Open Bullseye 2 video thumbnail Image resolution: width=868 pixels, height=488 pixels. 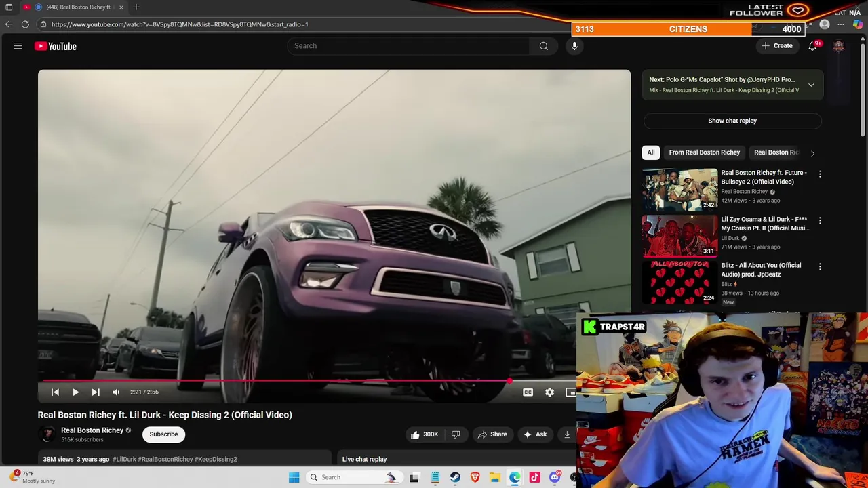point(679,189)
